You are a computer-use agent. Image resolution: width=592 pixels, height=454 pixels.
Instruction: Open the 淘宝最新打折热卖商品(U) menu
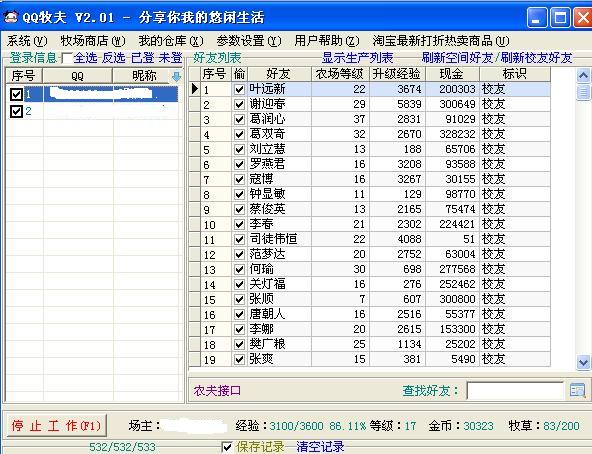click(441, 40)
